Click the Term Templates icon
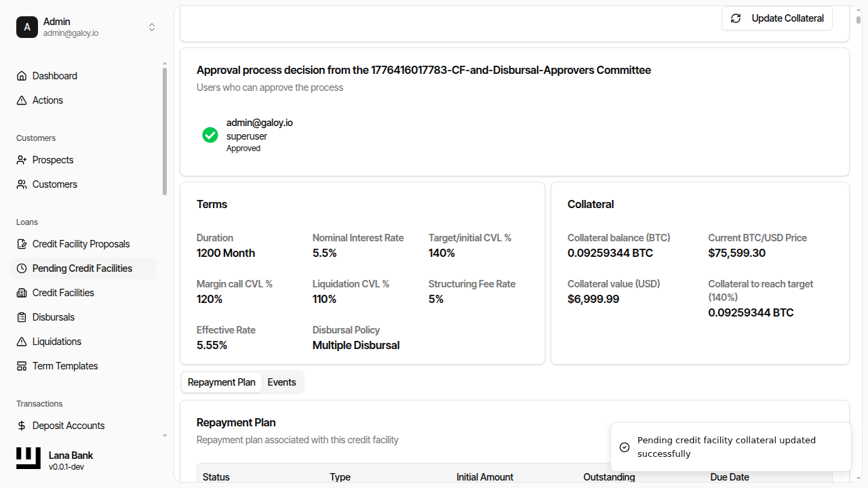Viewport: 868px width, 488px height. click(x=22, y=366)
